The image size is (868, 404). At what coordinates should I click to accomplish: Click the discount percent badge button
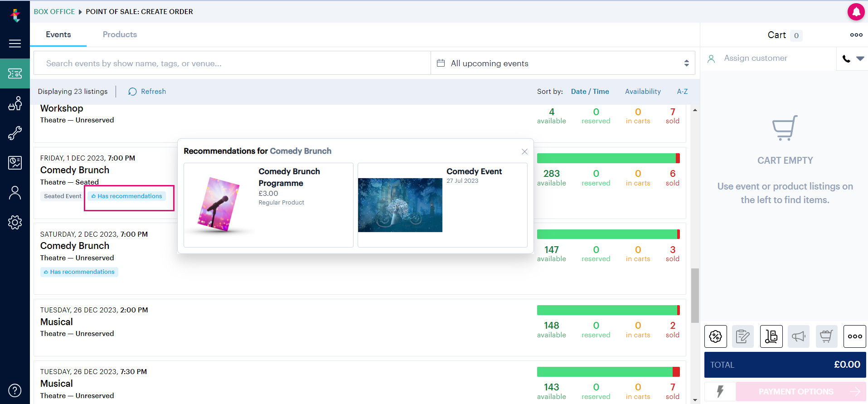click(x=716, y=336)
